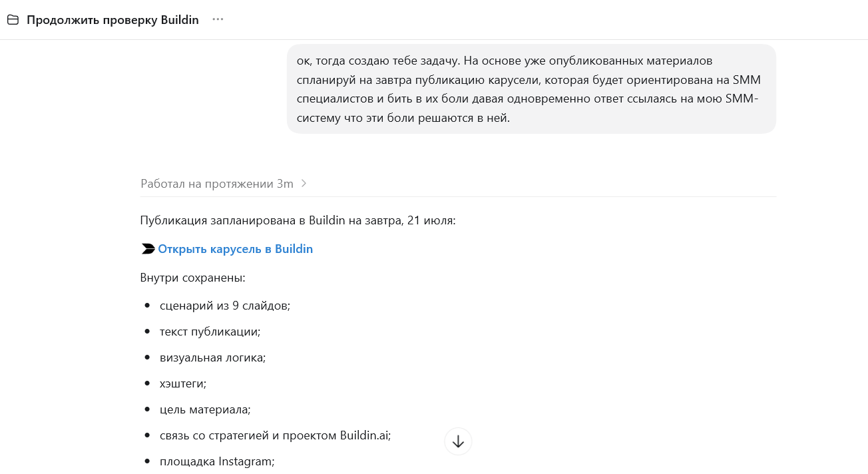Screen dimensions: 868x474
Task: Expand the chevron next to the working time
Action: [x=304, y=184]
